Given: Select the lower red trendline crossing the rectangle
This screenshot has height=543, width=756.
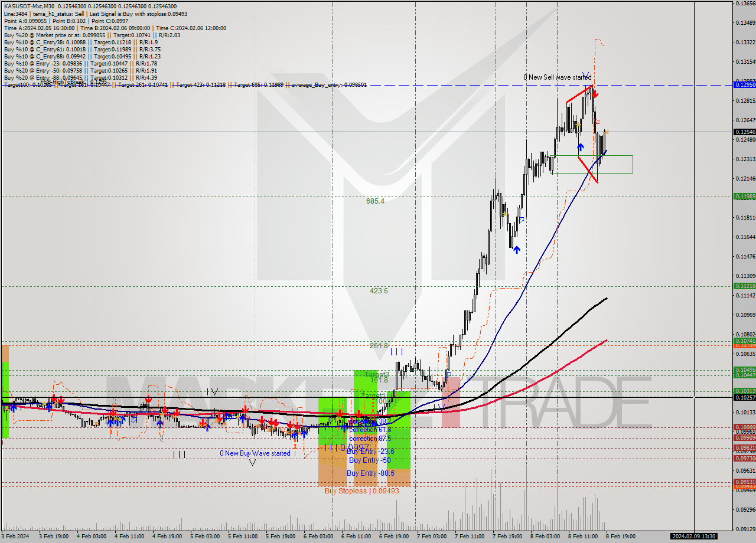Looking at the screenshot, I should pyautogui.click(x=588, y=170).
